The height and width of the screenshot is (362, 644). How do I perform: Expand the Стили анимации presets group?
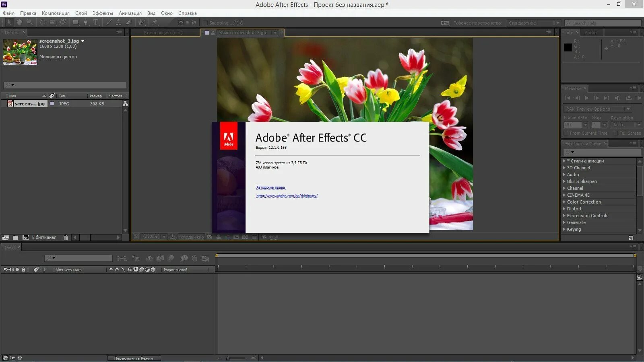[x=564, y=161]
